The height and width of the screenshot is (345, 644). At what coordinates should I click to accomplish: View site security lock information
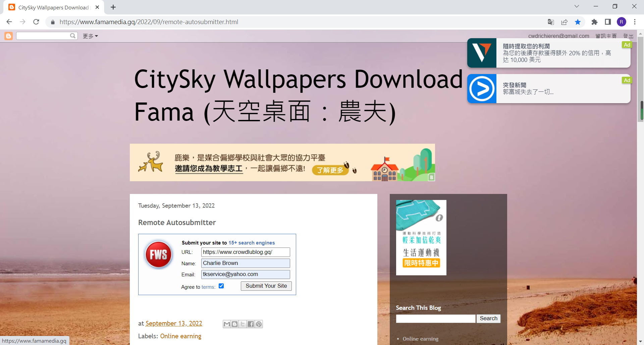pyautogui.click(x=53, y=22)
